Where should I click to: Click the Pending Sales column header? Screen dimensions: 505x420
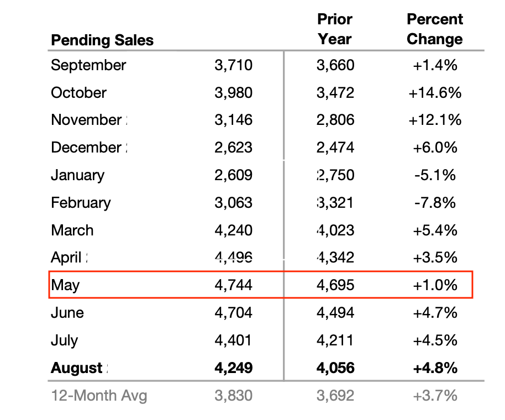(x=102, y=40)
